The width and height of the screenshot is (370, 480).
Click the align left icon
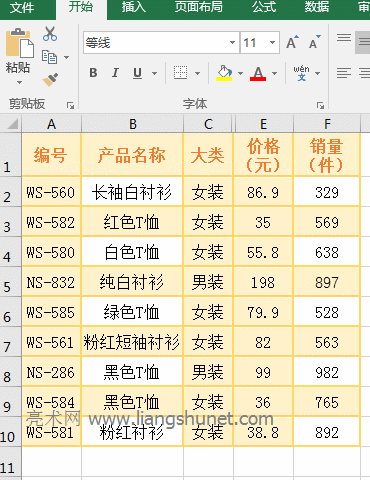click(344, 73)
